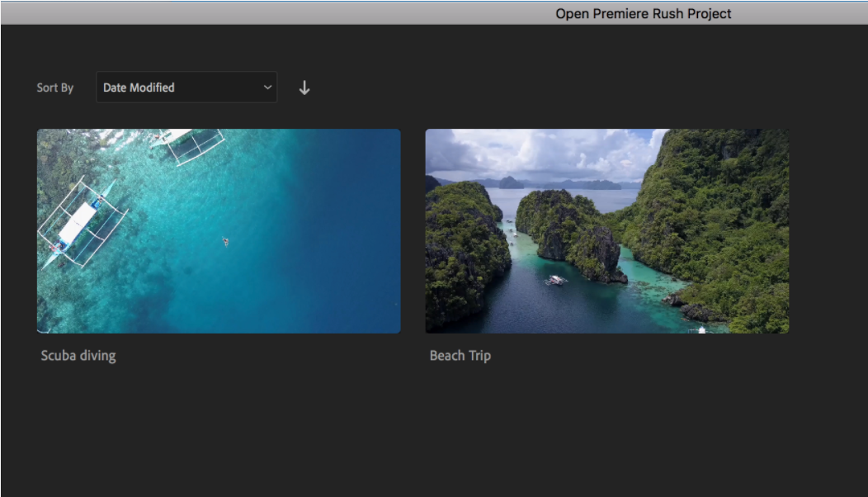Toggle the descending sort order arrow
This screenshot has height=497, width=868.
click(x=304, y=88)
